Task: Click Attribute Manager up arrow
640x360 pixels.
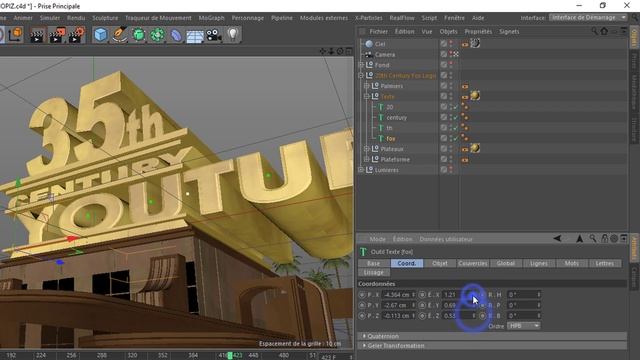Action: point(579,239)
